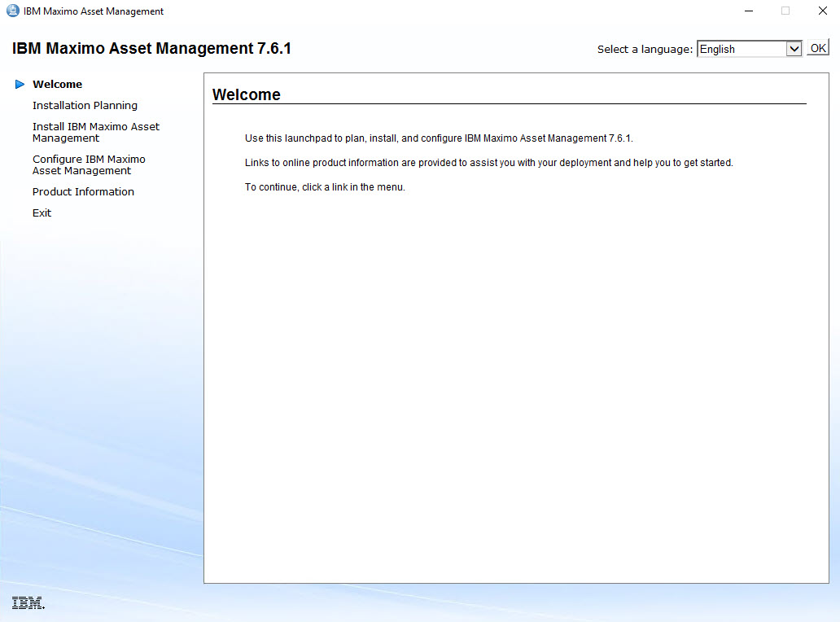Image resolution: width=840 pixels, height=622 pixels.
Task: Select the dropdown arrow on the language selector
Action: click(794, 49)
